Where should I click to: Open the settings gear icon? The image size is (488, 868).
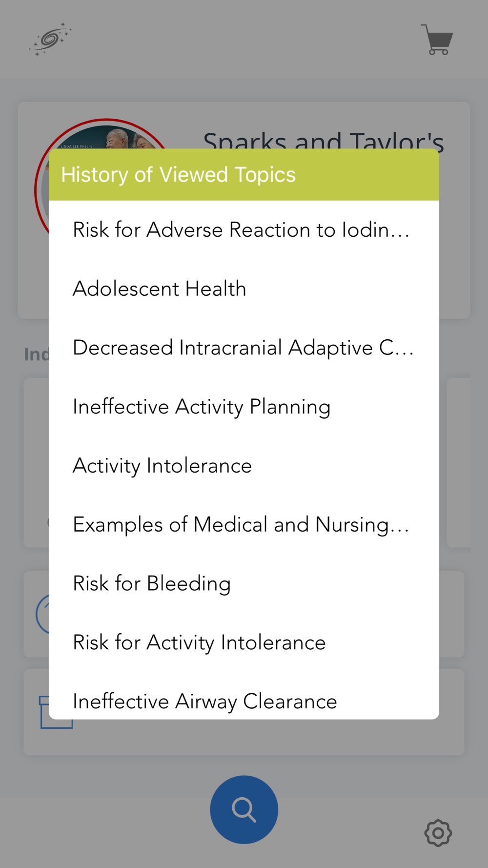point(438,833)
